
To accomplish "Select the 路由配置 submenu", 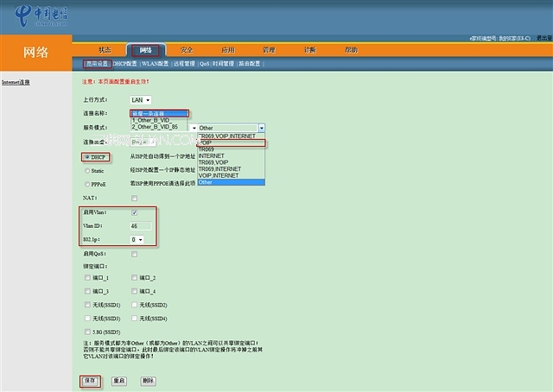I will (x=250, y=64).
